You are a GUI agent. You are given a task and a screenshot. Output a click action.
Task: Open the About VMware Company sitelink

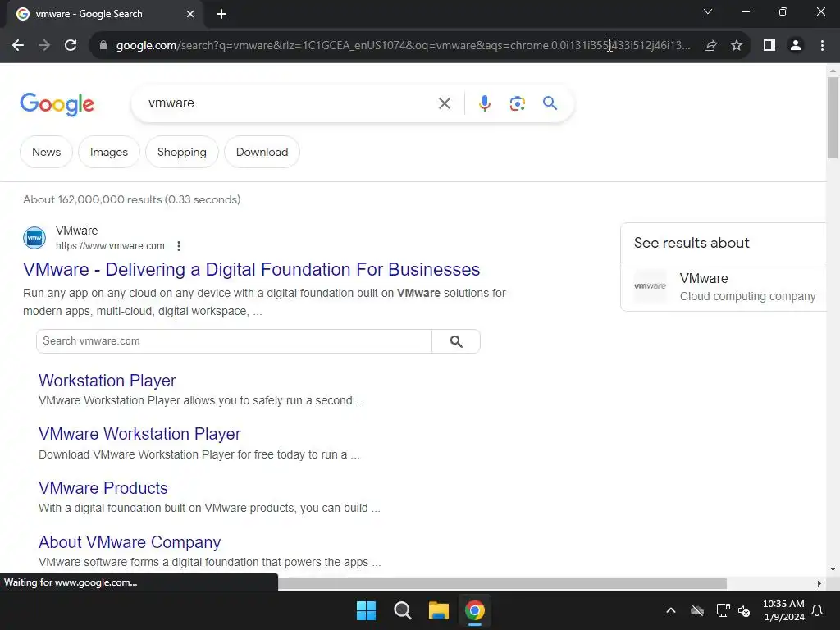coord(130,542)
